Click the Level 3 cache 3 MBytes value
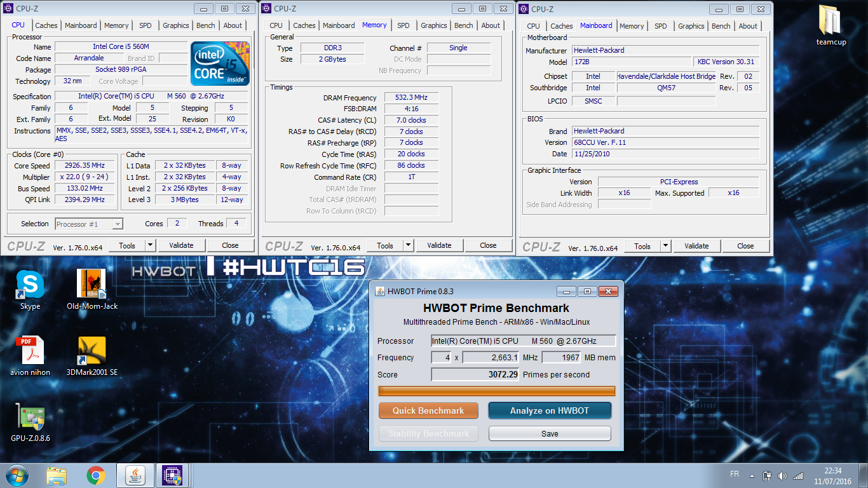 (185, 200)
